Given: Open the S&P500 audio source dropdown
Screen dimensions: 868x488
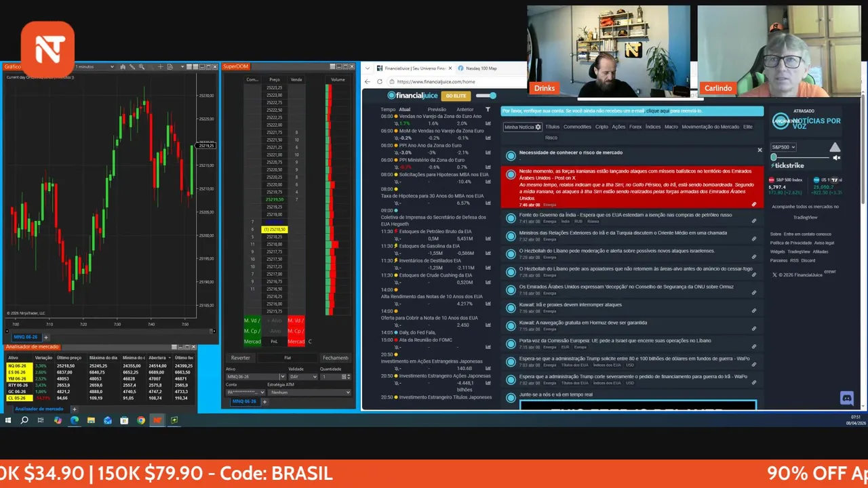Looking at the screenshot, I should click(x=783, y=147).
